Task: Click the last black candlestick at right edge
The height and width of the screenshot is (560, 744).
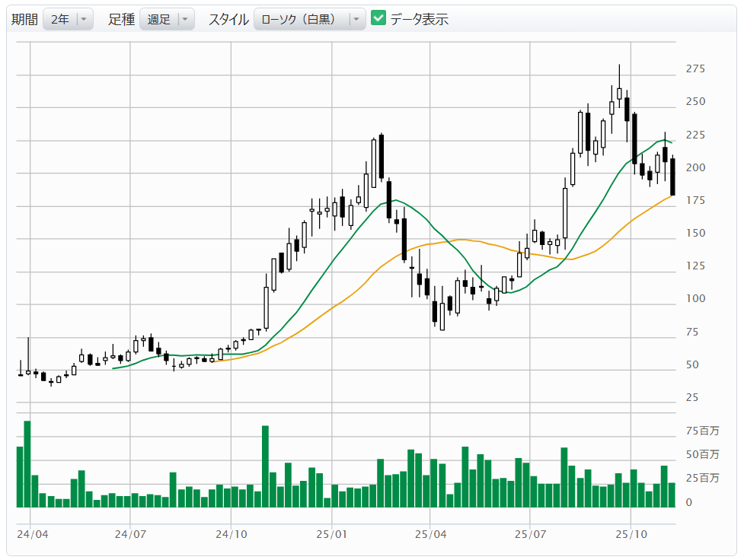Action: [672, 177]
